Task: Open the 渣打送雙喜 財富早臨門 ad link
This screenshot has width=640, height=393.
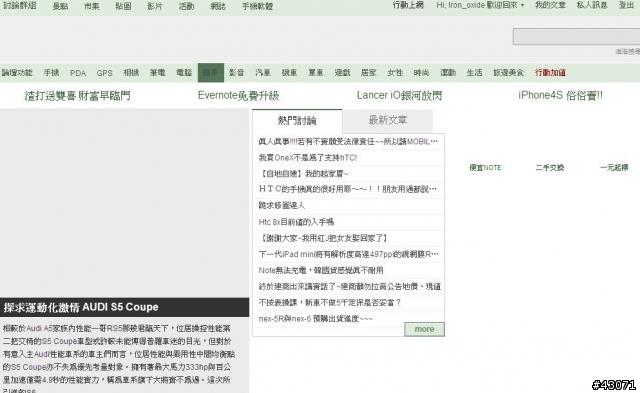Action: point(78,96)
